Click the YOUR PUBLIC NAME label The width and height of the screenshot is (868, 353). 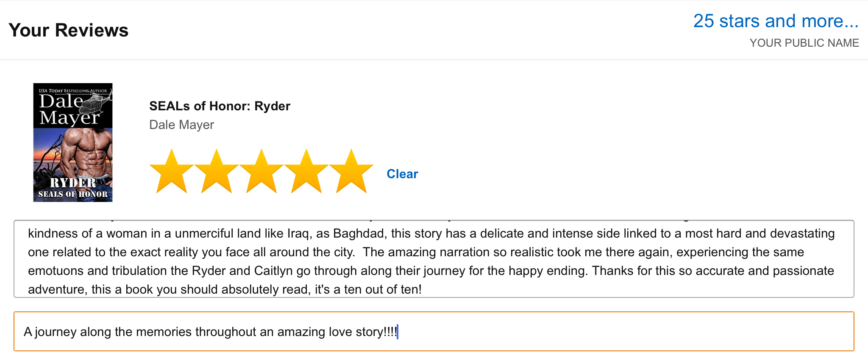[804, 43]
